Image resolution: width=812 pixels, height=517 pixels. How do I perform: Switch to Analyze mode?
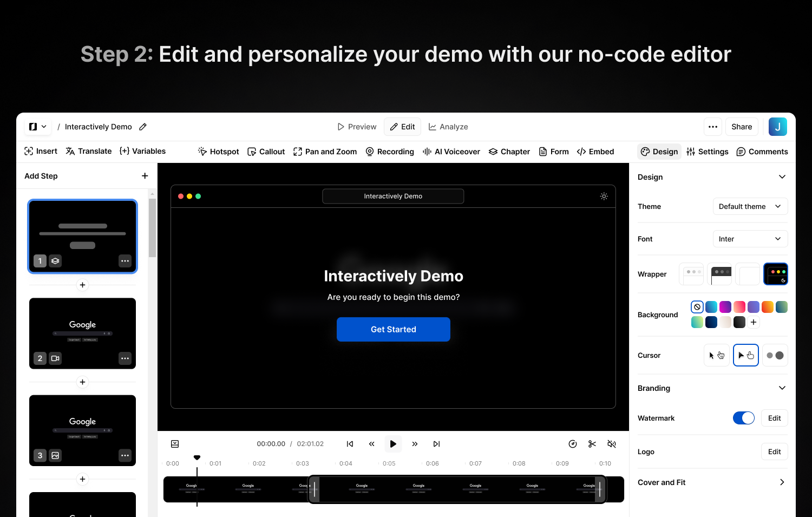coord(448,127)
